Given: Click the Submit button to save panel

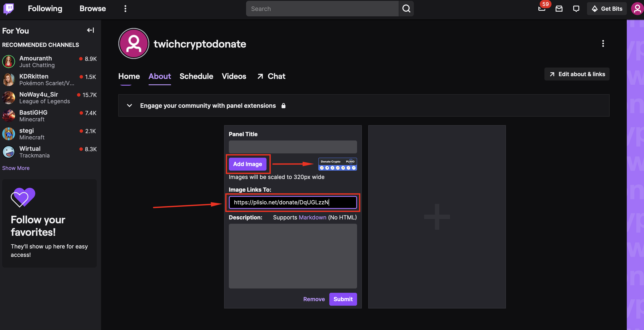Looking at the screenshot, I should point(343,299).
